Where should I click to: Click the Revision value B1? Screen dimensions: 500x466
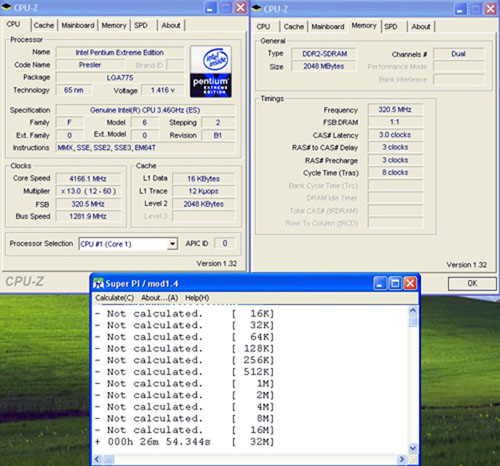tap(218, 135)
